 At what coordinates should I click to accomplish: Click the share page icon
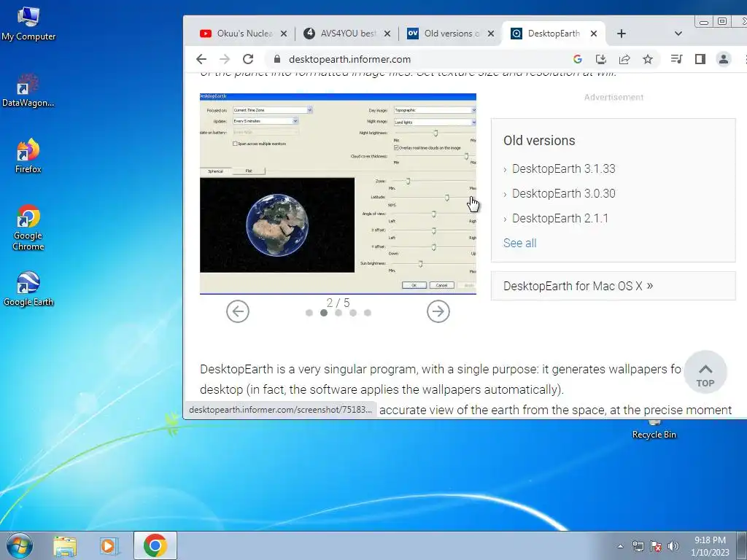tap(624, 59)
